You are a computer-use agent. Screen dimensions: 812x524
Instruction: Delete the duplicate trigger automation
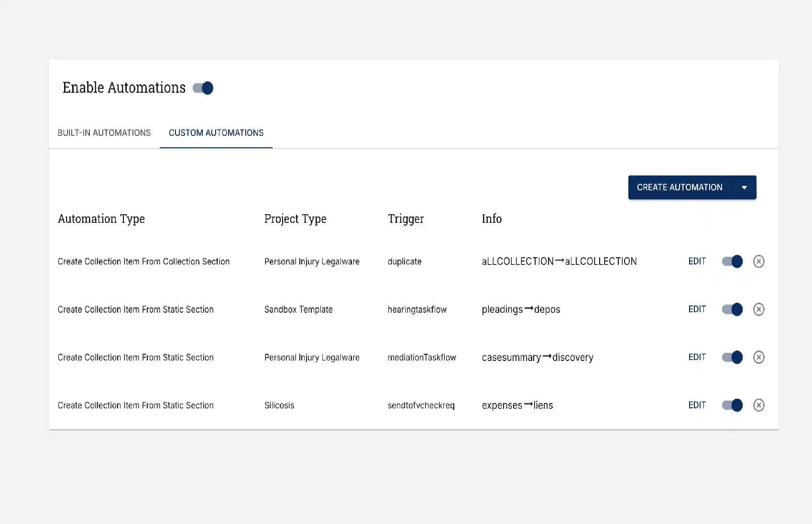click(758, 262)
